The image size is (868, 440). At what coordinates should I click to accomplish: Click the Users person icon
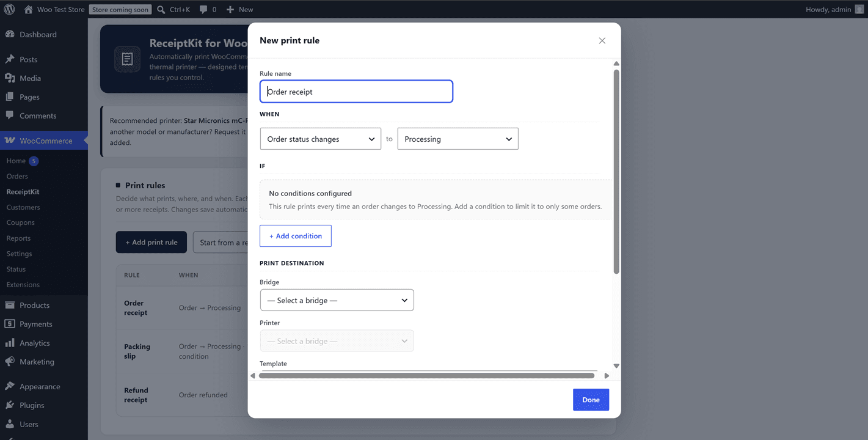tap(10, 424)
